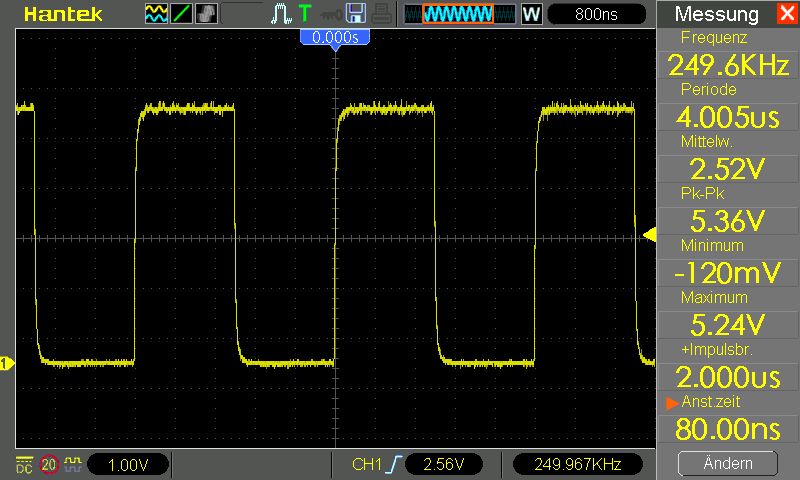Click the waveform display mode icon
The width and height of the screenshot is (800, 480).
[156, 14]
